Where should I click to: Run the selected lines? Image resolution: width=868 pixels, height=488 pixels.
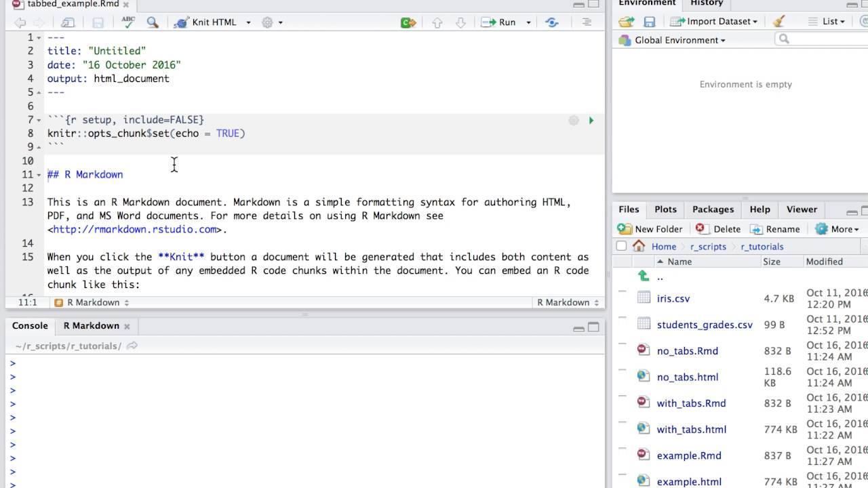pyautogui.click(x=499, y=22)
